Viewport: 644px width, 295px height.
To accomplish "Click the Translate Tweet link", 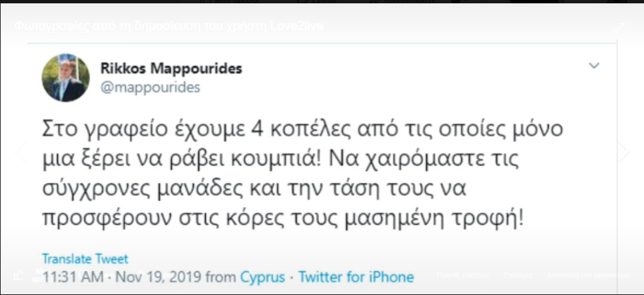I will point(85,259).
